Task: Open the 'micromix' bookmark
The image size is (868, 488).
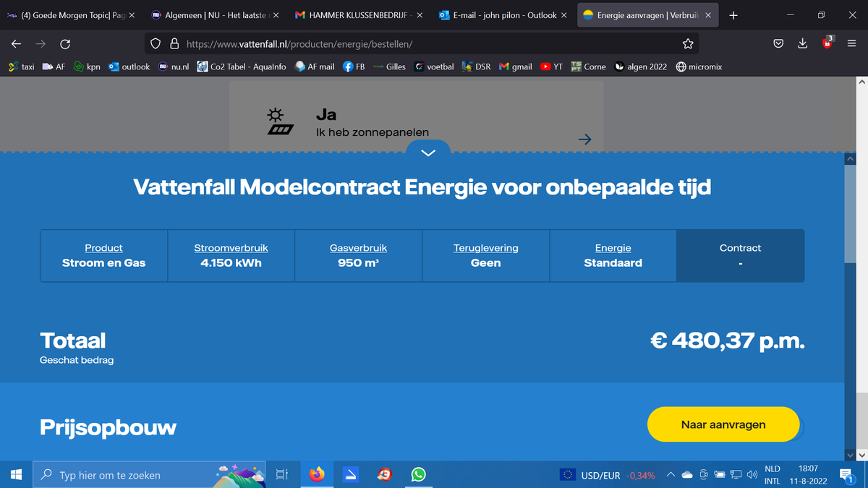Action: coord(699,67)
